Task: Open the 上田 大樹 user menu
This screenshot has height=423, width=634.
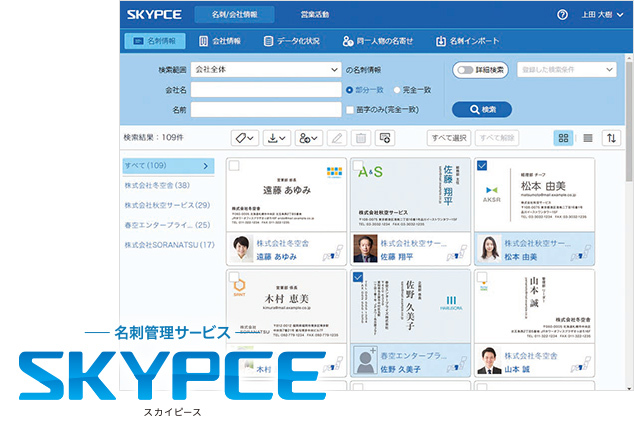Action: 602,15
